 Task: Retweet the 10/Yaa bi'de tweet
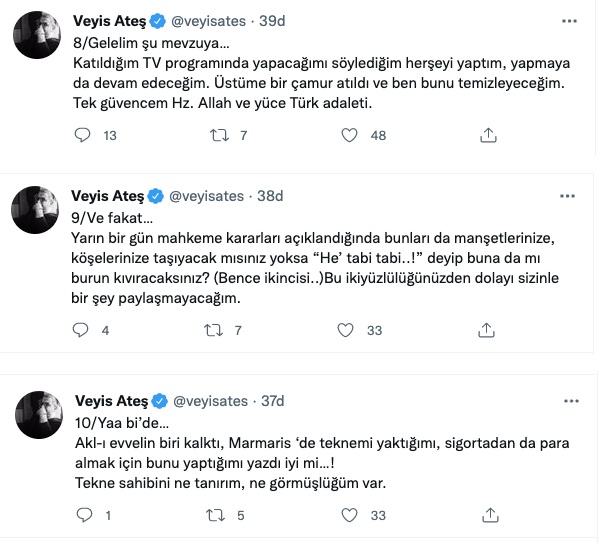click(213, 516)
